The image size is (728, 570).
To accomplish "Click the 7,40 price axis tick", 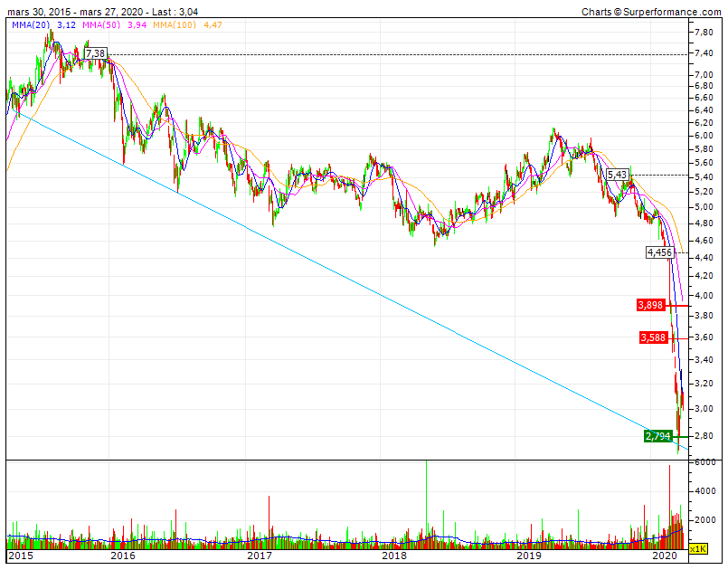I will pos(704,53).
